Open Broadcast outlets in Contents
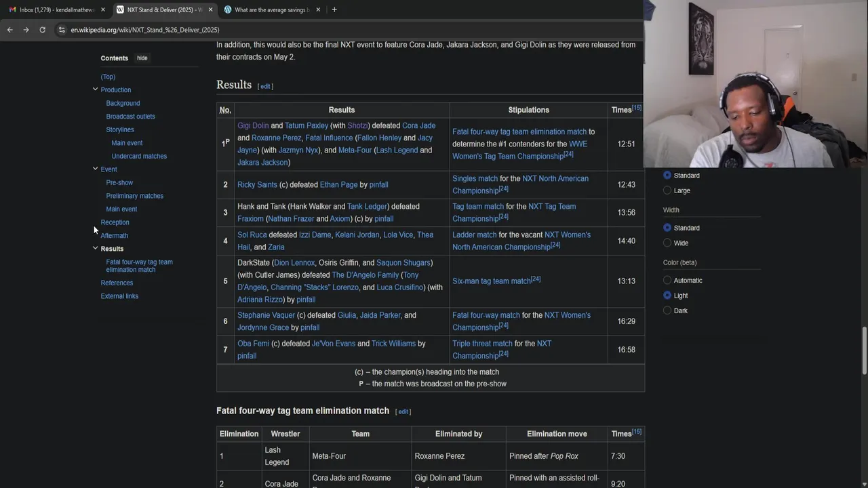 click(x=130, y=117)
